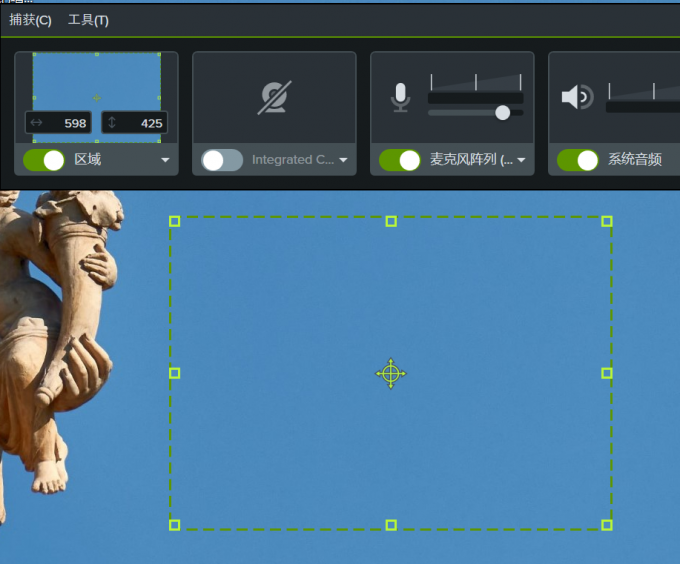Click the system audio level meter
680x564 pixels.
point(643,107)
